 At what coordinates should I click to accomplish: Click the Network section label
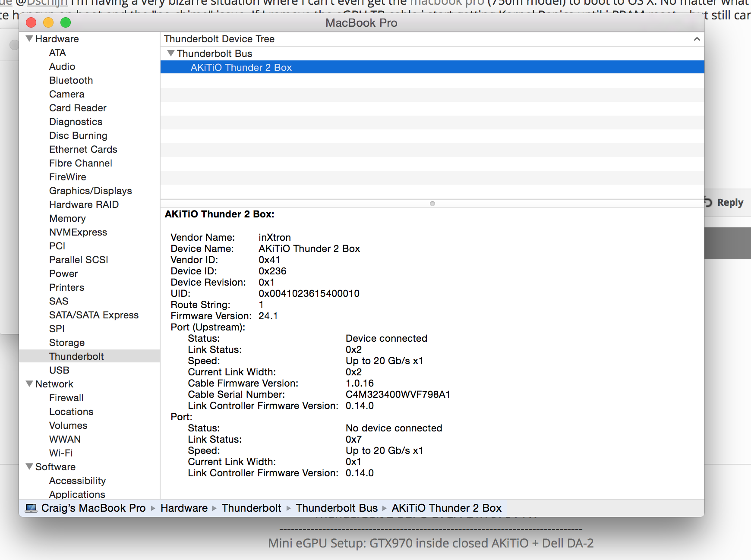(x=54, y=384)
